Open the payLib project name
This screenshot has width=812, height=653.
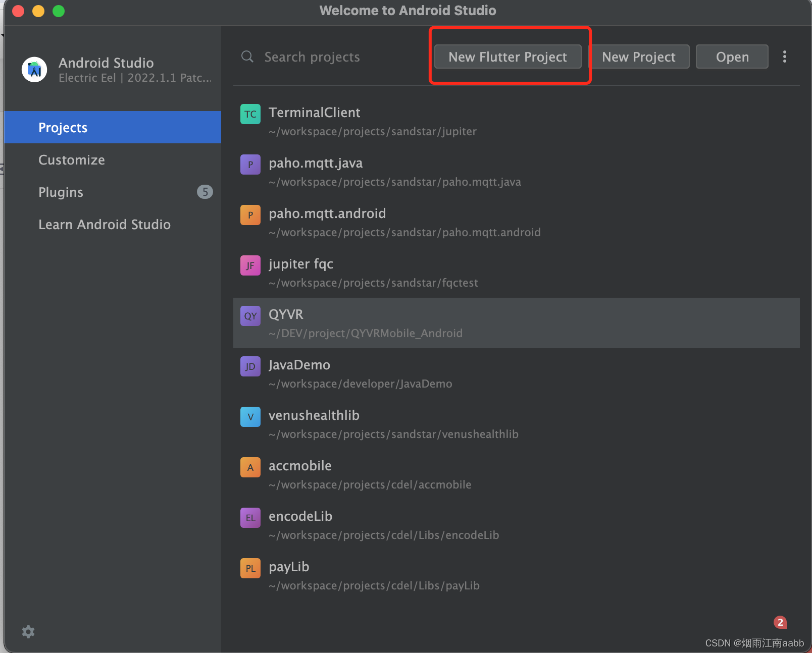tap(289, 567)
